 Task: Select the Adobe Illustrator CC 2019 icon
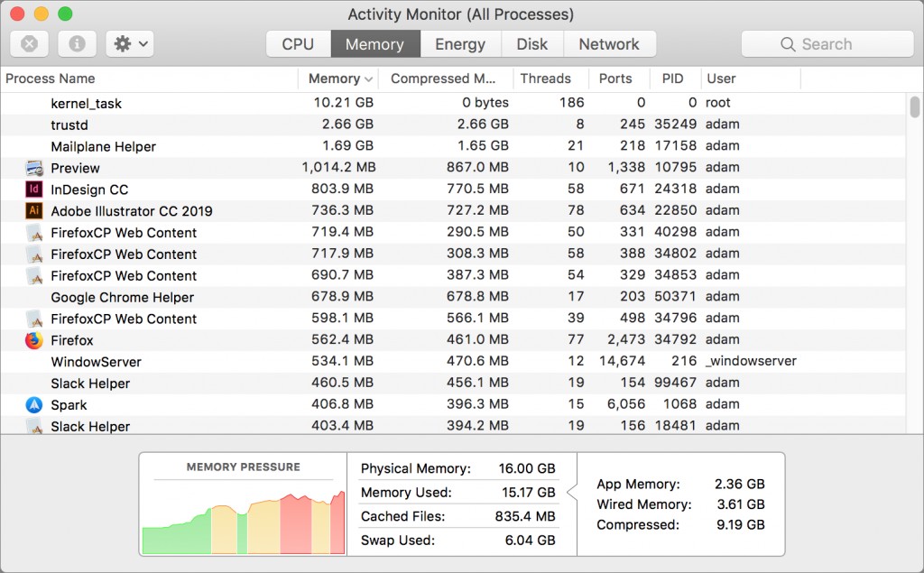34,210
